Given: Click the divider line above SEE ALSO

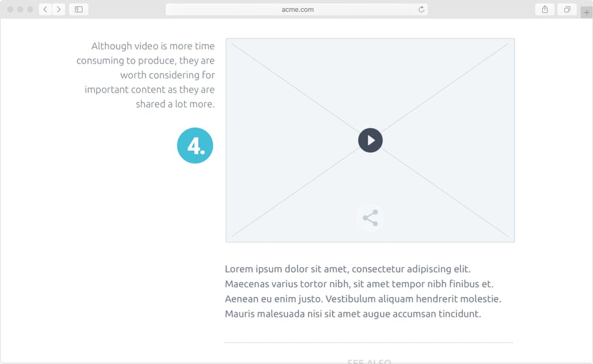Looking at the screenshot, I should tap(369, 342).
